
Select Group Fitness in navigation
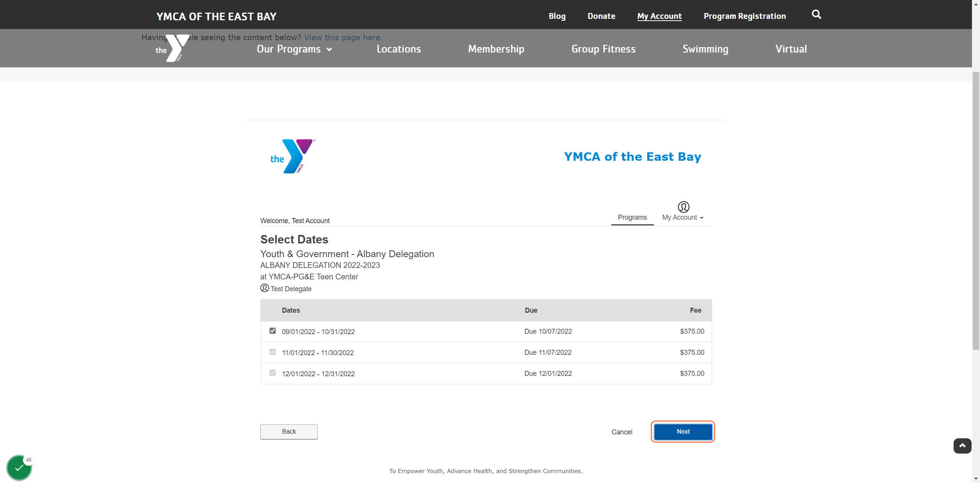tap(603, 49)
